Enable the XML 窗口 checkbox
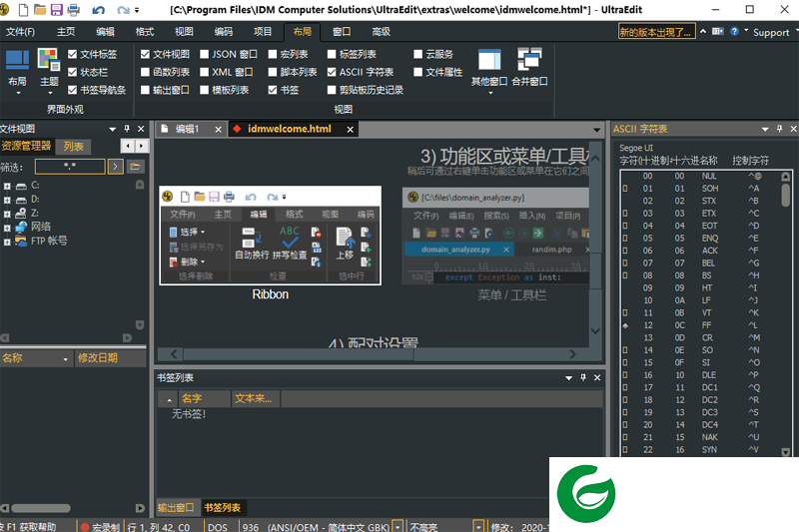799x532 pixels. (205, 72)
